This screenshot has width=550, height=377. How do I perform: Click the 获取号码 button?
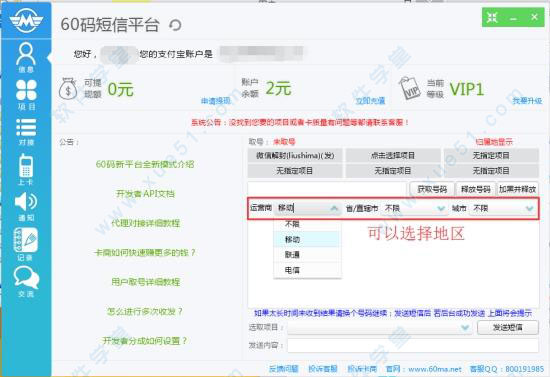tap(432, 189)
